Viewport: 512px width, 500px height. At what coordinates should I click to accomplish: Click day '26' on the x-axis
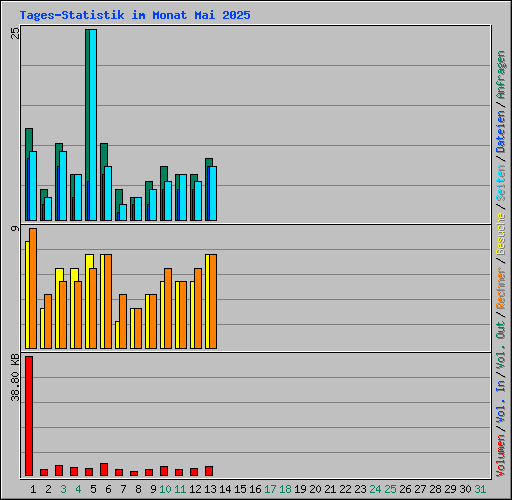click(x=405, y=489)
